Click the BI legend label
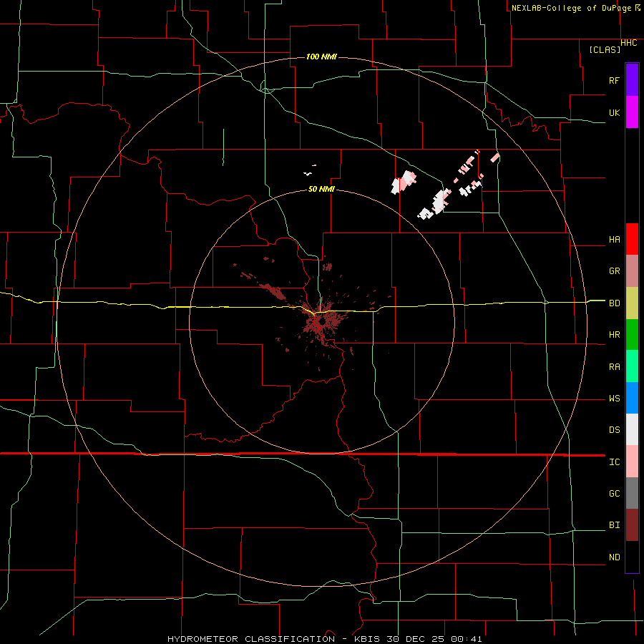Image resolution: width=644 pixels, height=644 pixels. pos(614,525)
